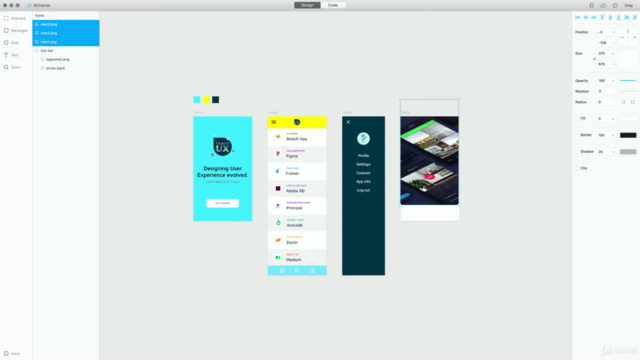Click Settings in the dark menu artboard
Screen dimensions: 640x360
pyautogui.click(x=363, y=164)
